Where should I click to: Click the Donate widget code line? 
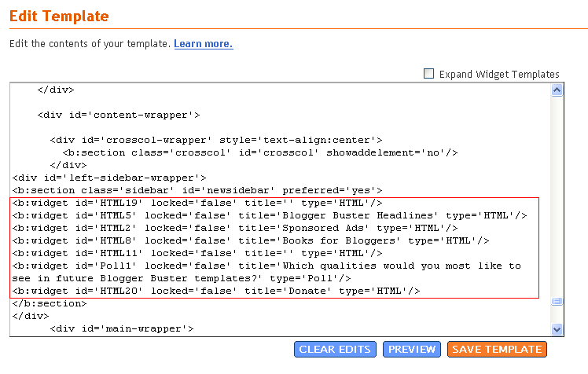[x=216, y=291]
